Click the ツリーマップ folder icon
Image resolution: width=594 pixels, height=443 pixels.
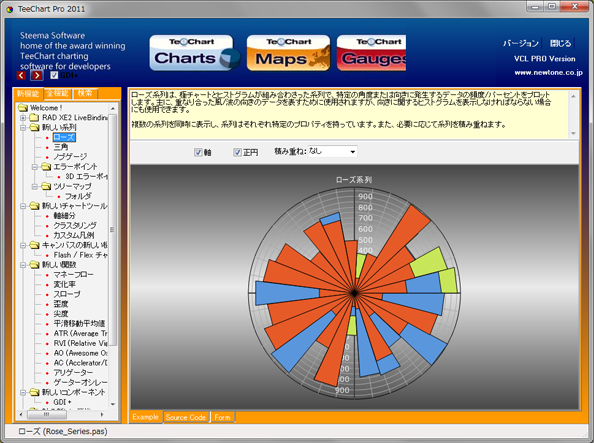coord(46,186)
